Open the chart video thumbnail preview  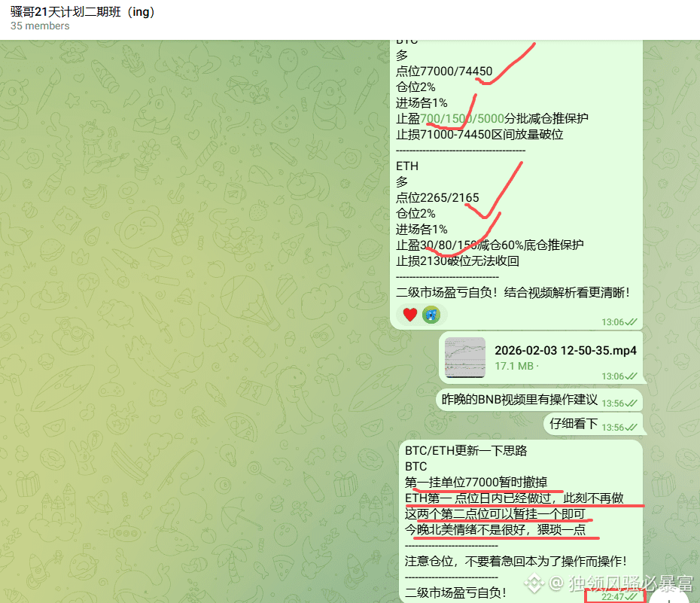point(464,358)
